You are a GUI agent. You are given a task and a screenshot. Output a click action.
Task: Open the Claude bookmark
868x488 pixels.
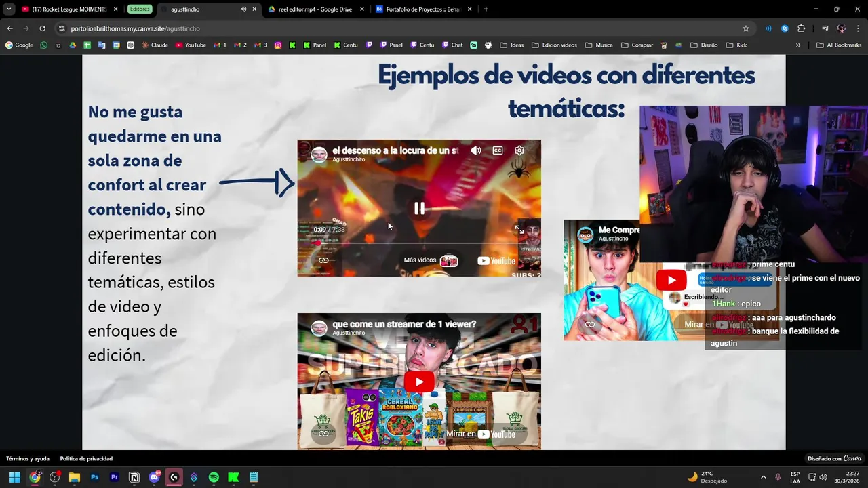tap(155, 45)
